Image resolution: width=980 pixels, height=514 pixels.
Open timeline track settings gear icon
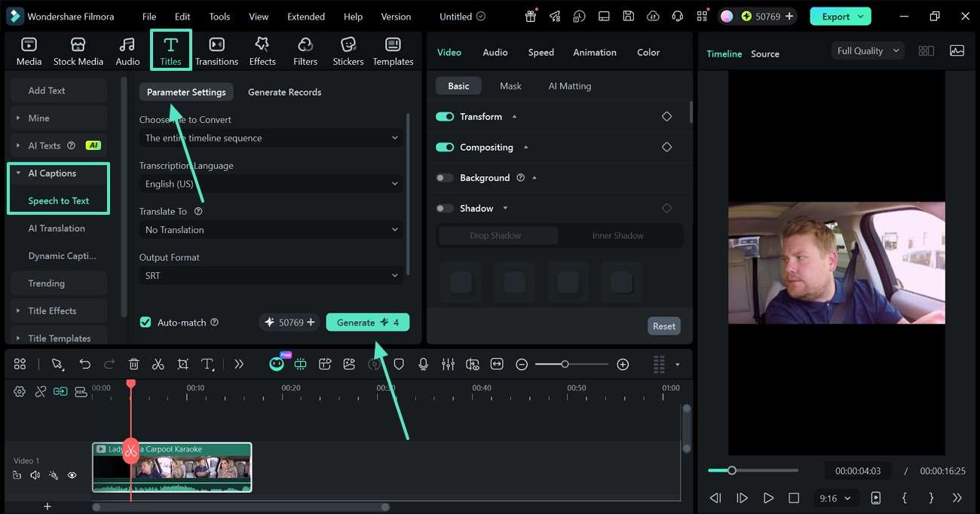20,391
